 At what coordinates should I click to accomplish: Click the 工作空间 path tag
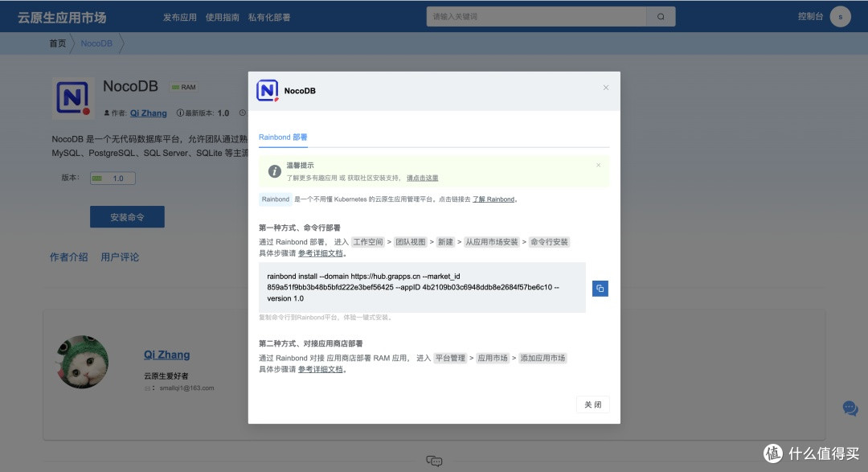368,242
